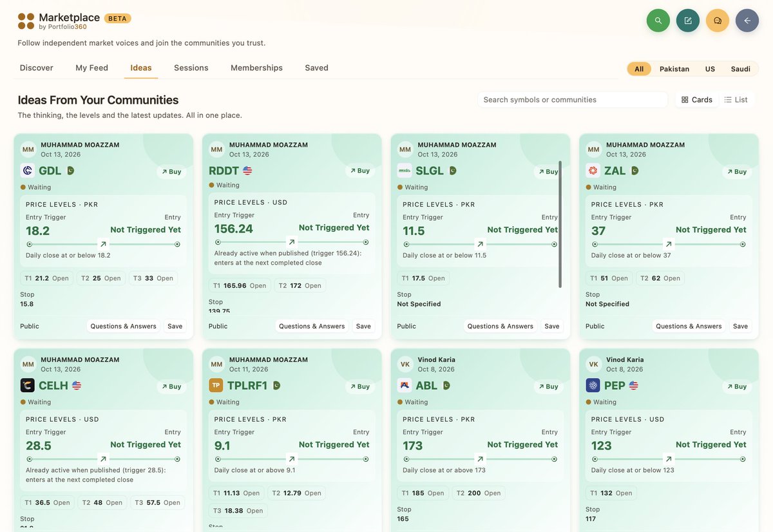This screenshot has height=532, width=773.
Task: Click the Marketplace four-dot logo
Action: click(x=26, y=21)
